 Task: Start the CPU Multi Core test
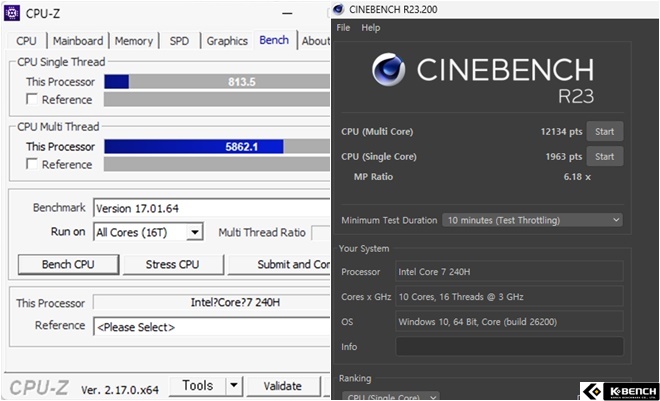click(604, 131)
